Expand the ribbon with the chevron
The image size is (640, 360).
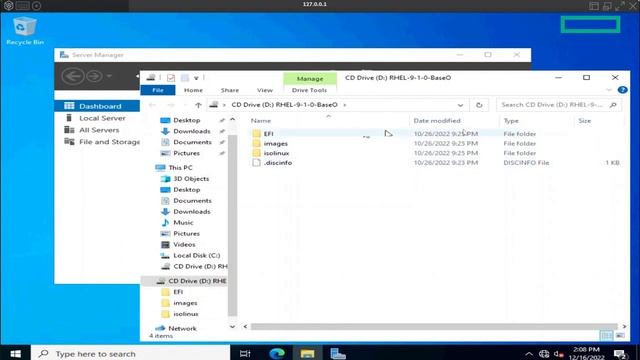(609, 90)
